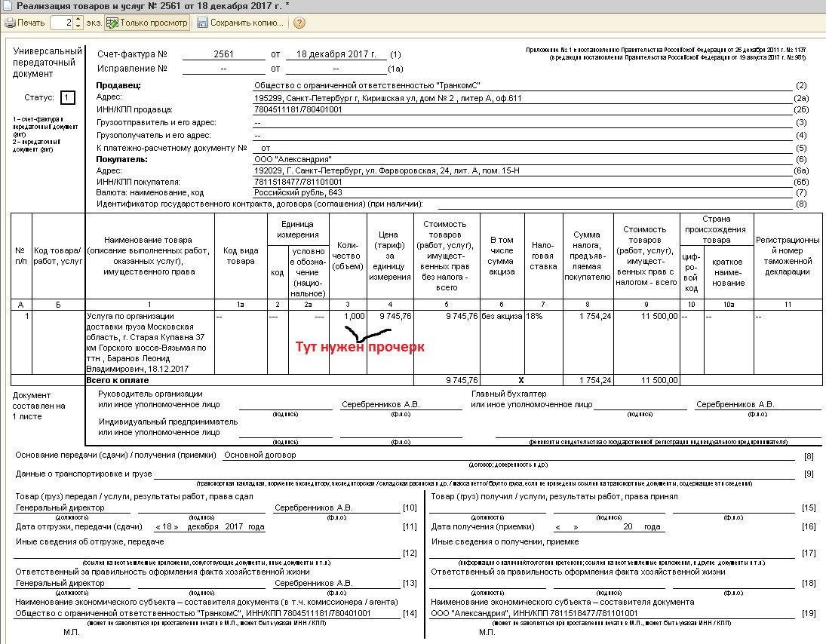Click the invoice date 18 декабря 2017 г. cell
Viewport: 826px width, 644px height.
pos(341,55)
